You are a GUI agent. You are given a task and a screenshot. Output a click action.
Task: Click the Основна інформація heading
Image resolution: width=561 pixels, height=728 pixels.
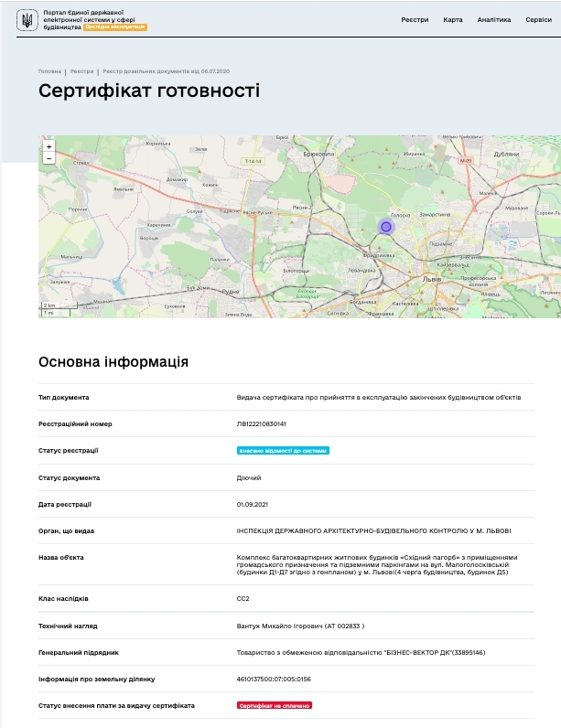point(113,361)
